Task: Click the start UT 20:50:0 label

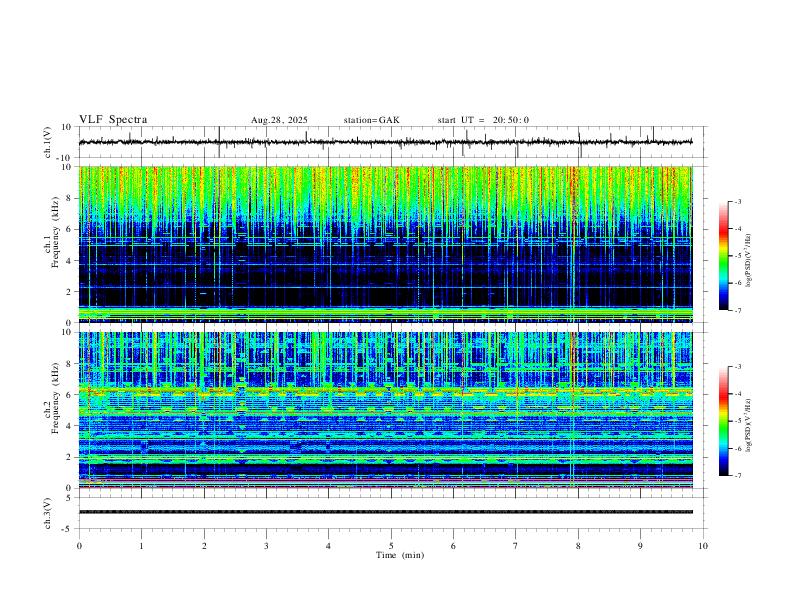Action: [x=483, y=120]
